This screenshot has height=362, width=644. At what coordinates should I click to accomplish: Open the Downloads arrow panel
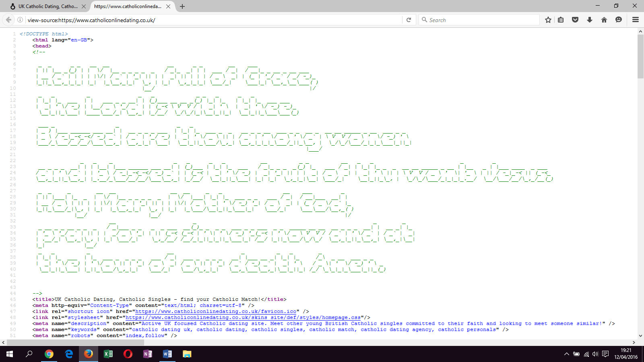[x=590, y=20]
